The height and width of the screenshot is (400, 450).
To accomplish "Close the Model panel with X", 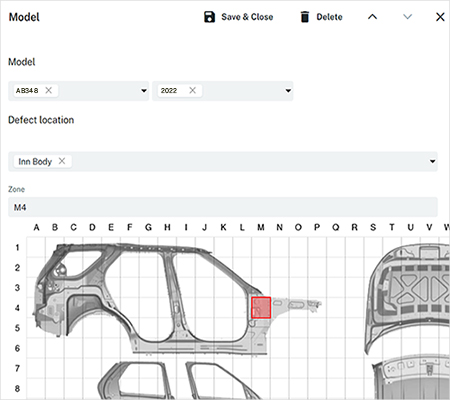I will point(440,17).
